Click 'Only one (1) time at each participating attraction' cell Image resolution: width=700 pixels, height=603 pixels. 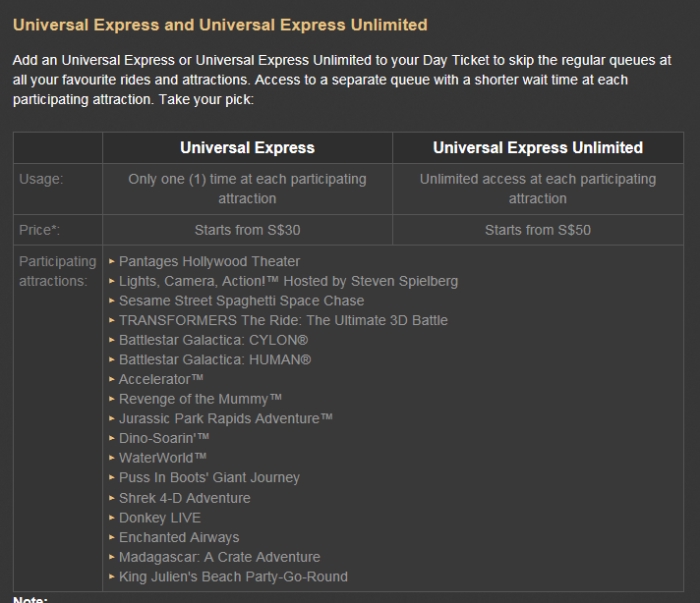click(x=247, y=188)
